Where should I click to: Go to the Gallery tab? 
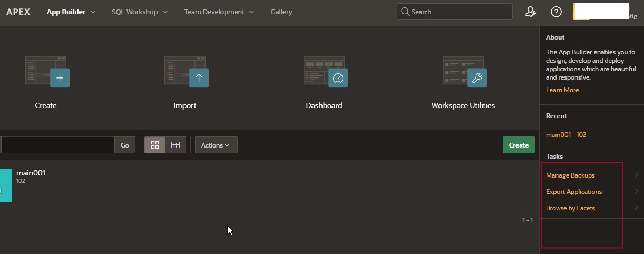(x=281, y=12)
